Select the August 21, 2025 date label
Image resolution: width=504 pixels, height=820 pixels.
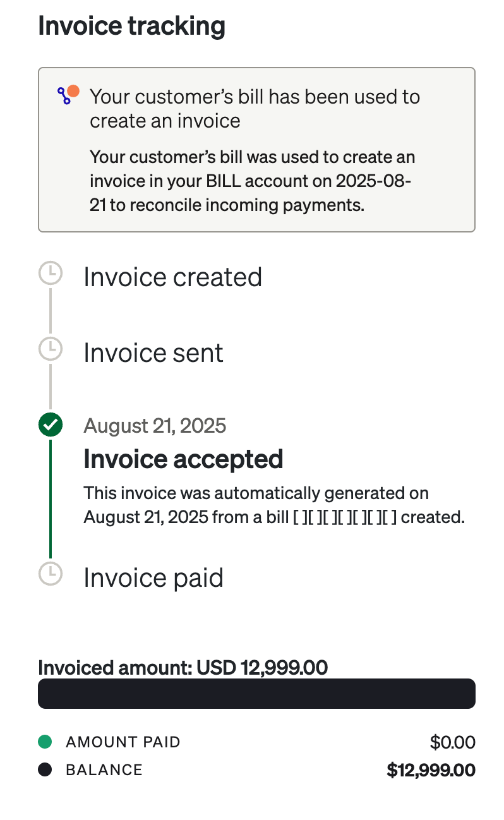pos(155,425)
